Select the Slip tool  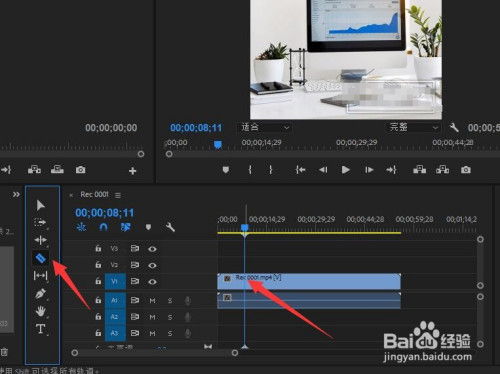[40, 276]
